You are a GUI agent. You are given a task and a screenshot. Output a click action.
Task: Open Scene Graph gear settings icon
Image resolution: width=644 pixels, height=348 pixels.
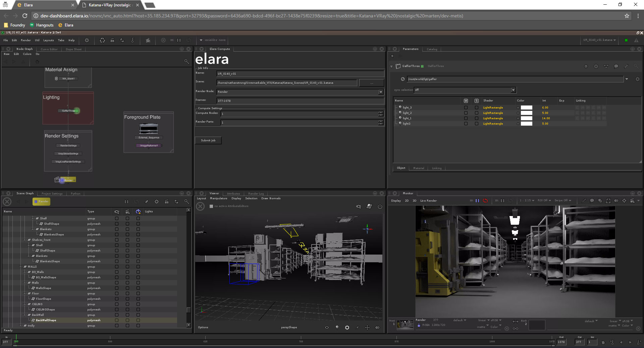(157, 202)
